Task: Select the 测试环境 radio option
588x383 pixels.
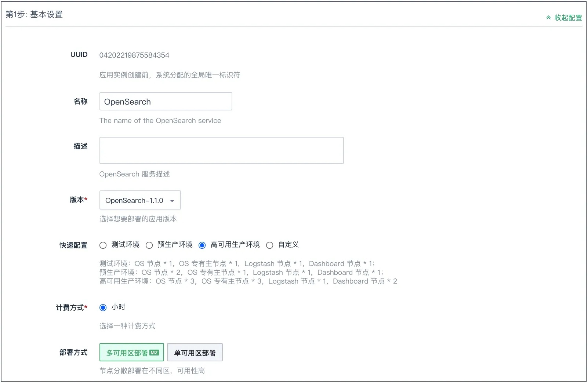Action: tap(103, 245)
